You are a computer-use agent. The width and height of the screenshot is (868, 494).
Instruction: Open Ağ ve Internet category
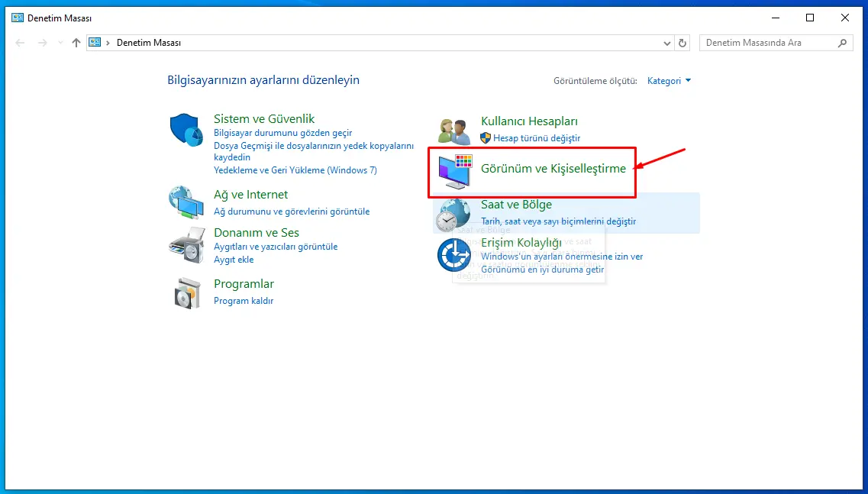tap(250, 195)
